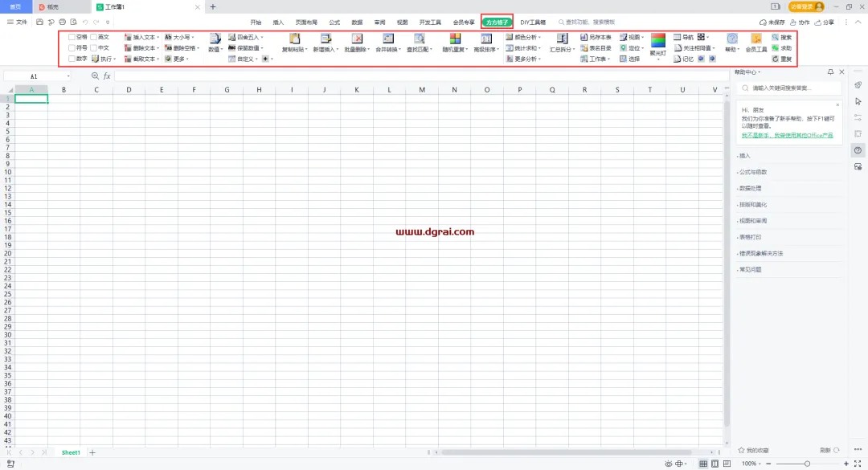Expand the 数据处理 help section

750,188
